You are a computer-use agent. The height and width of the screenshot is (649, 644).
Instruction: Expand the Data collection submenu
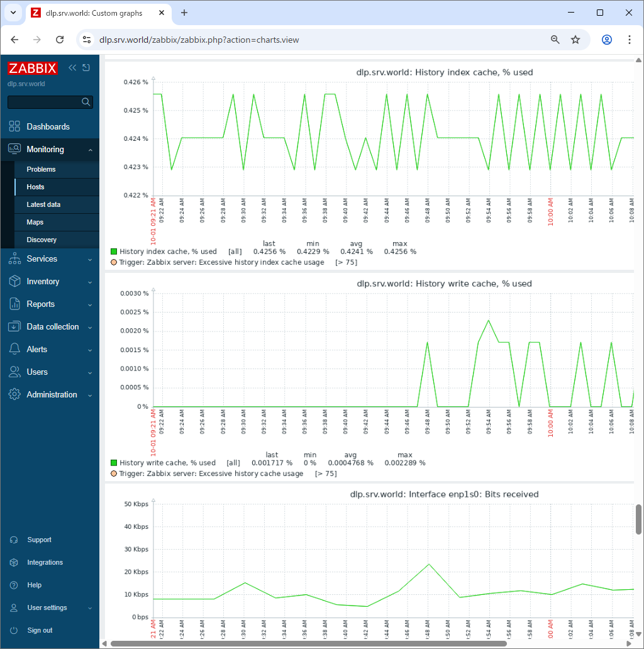tap(51, 326)
